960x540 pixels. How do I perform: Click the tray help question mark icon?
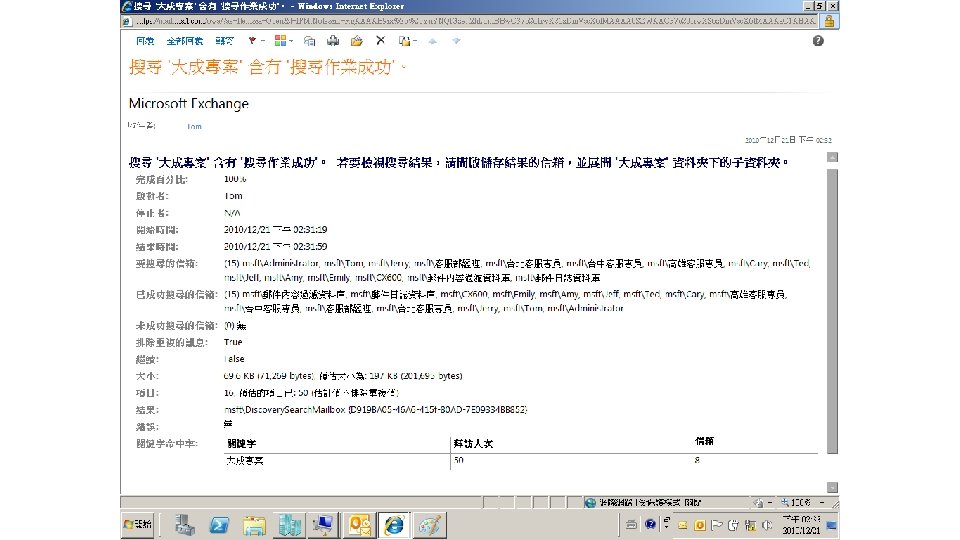tap(650, 524)
